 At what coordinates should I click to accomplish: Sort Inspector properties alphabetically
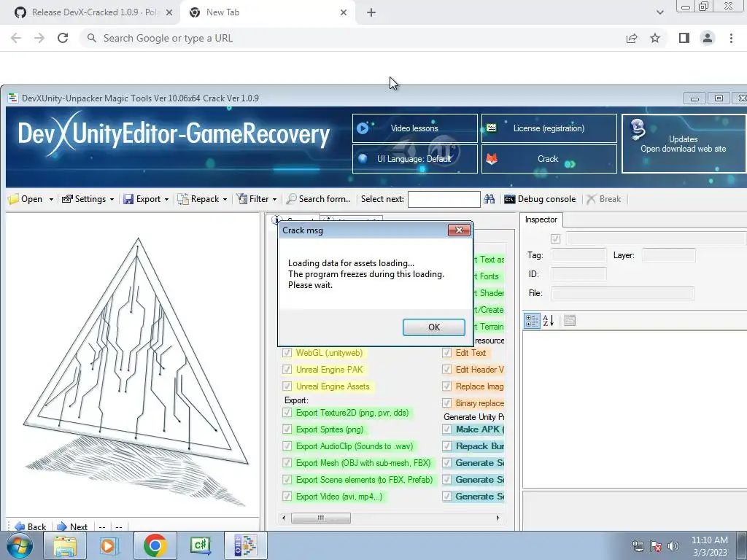[x=549, y=321]
